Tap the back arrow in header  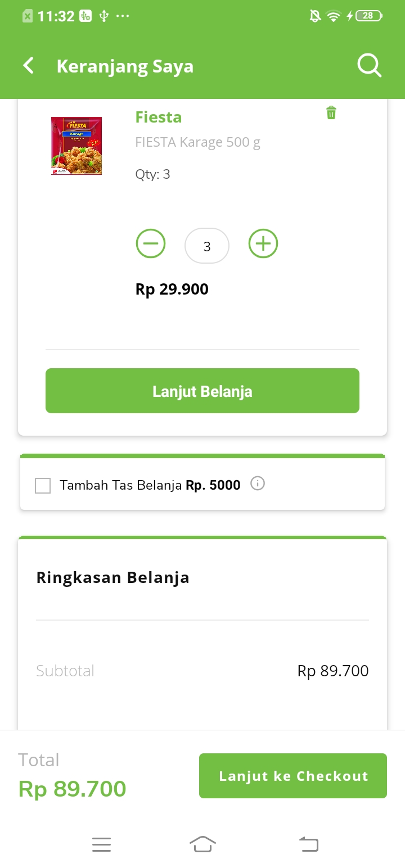point(28,66)
